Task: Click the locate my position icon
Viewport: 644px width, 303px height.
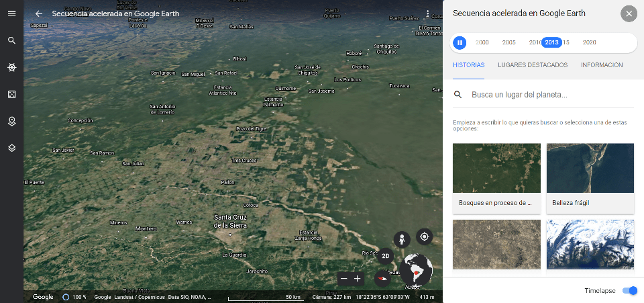Action: (424, 236)
